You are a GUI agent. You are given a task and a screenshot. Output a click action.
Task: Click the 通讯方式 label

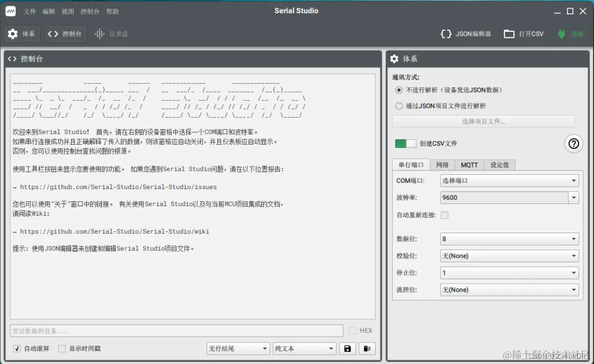tap(406, 78)
